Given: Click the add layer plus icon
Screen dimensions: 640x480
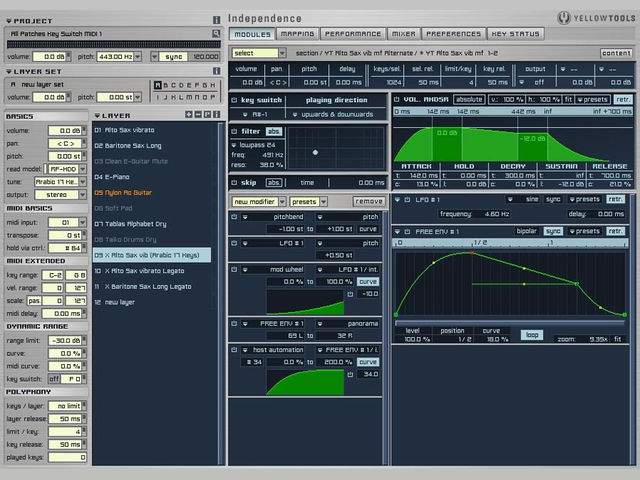Looking at the screenshot, I should click(189, 115).
